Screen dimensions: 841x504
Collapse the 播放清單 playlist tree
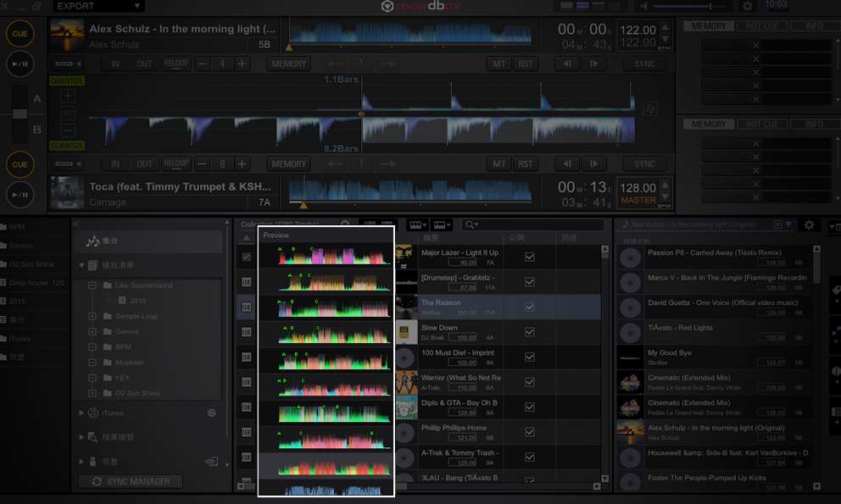(81, 265)
